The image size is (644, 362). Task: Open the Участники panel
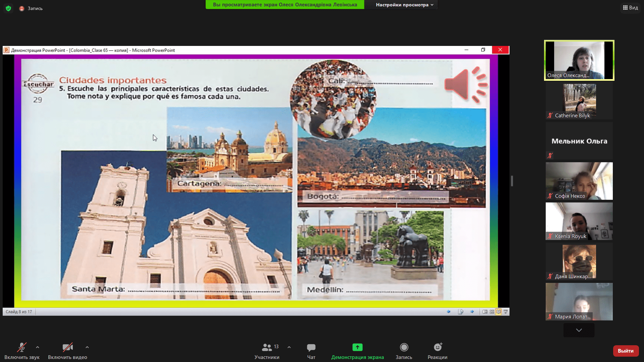coord(267,351)
